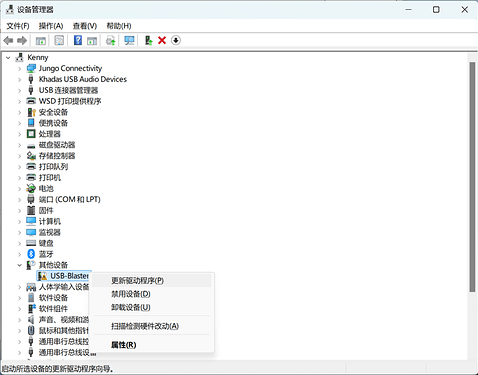
Task: Expand the 蓝牙 node
Action: 19,254
